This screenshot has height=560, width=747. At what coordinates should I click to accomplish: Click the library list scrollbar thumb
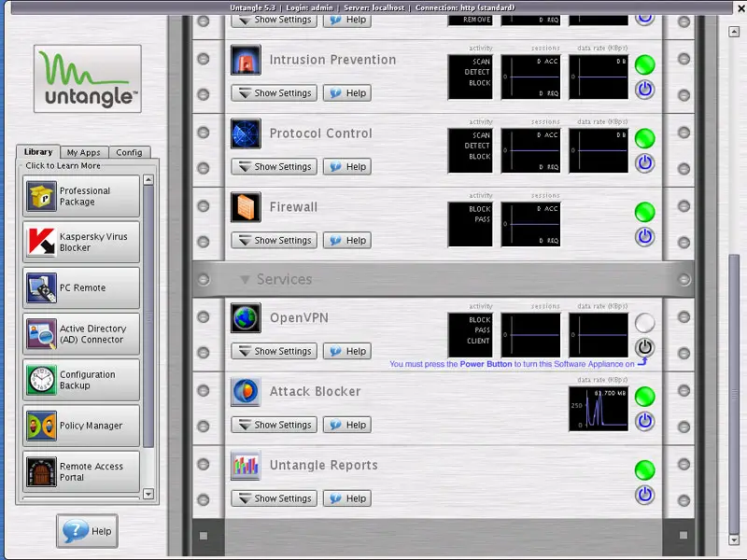pos(148,316)
